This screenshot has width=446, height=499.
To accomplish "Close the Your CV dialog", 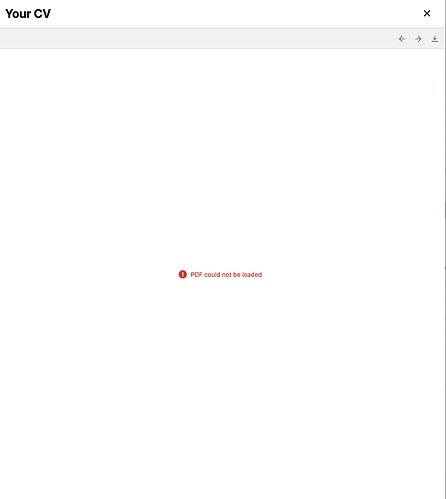I will point(427,13).
